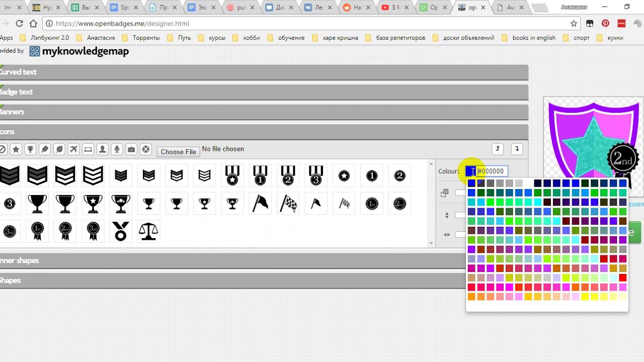Pick the ring medal on ribbon icon
644x362 pixels.
pos(121,231)
